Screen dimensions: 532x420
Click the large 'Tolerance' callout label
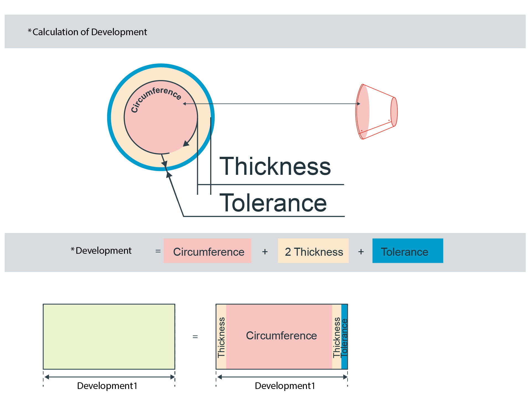[273, 203]
